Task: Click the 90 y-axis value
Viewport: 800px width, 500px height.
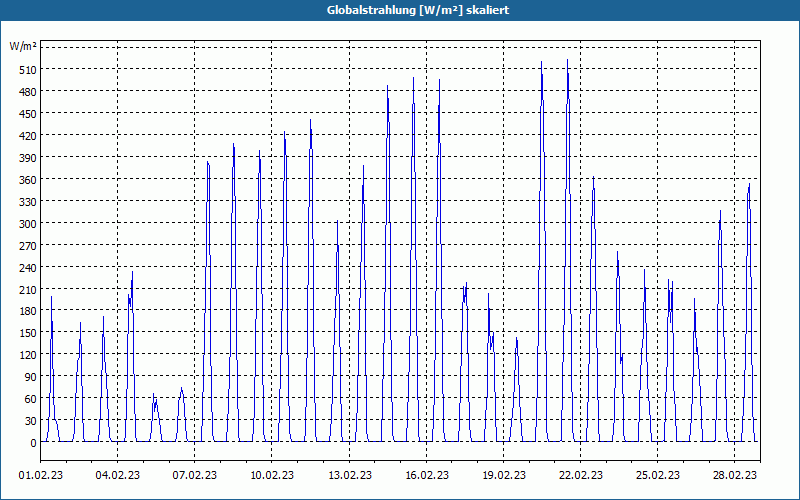Action: point(31,377)
